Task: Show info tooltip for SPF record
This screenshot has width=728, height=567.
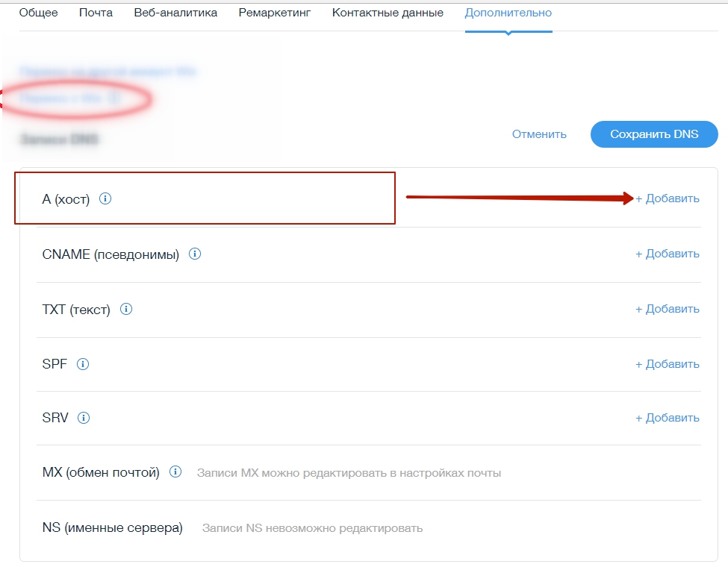Action: point(83,364)
